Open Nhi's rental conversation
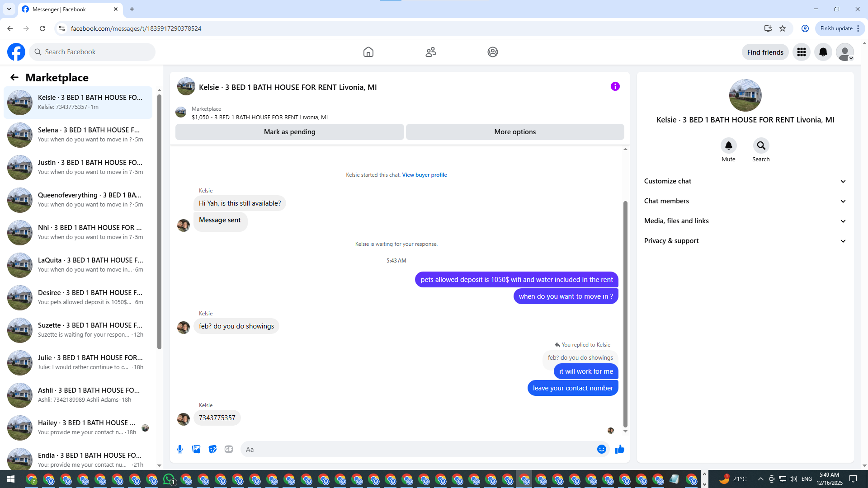 (x=78, y=232)
